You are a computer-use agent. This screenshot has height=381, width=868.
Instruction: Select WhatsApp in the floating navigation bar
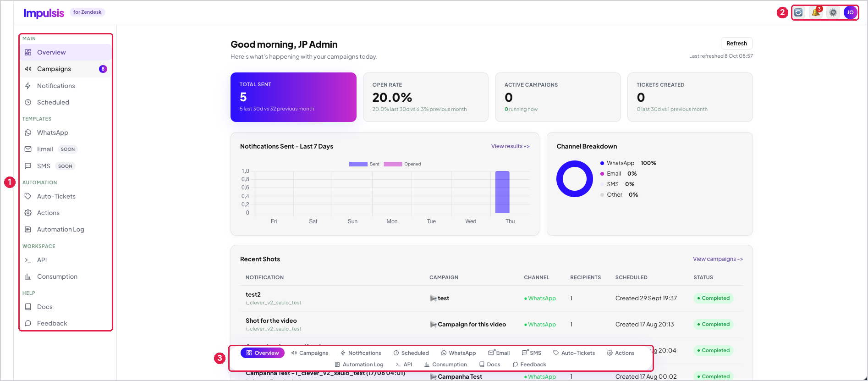pos(458,353)
